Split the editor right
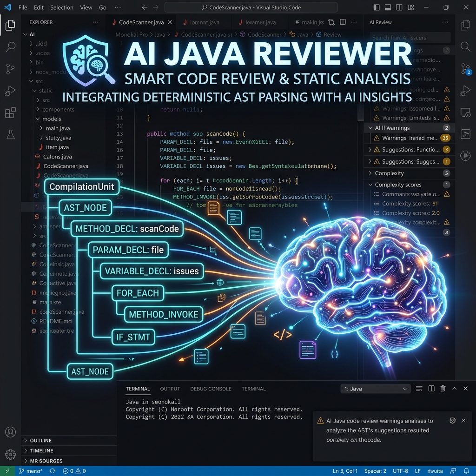The image size is (476, 476). [x=343, y=22]
